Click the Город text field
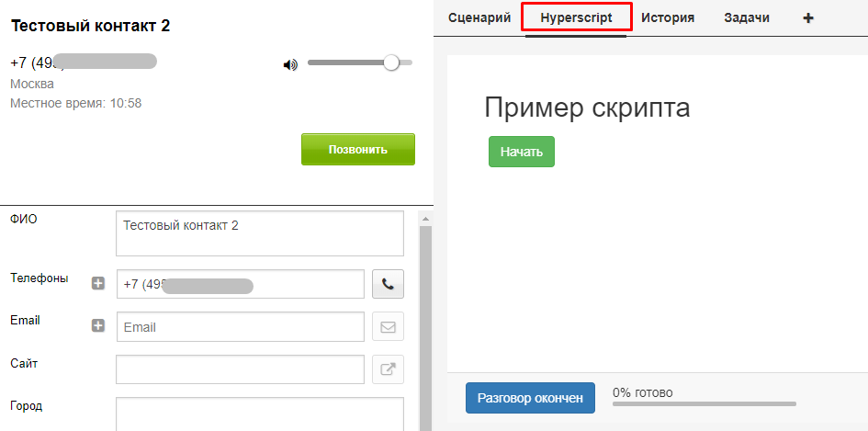 tap(260, 414)
